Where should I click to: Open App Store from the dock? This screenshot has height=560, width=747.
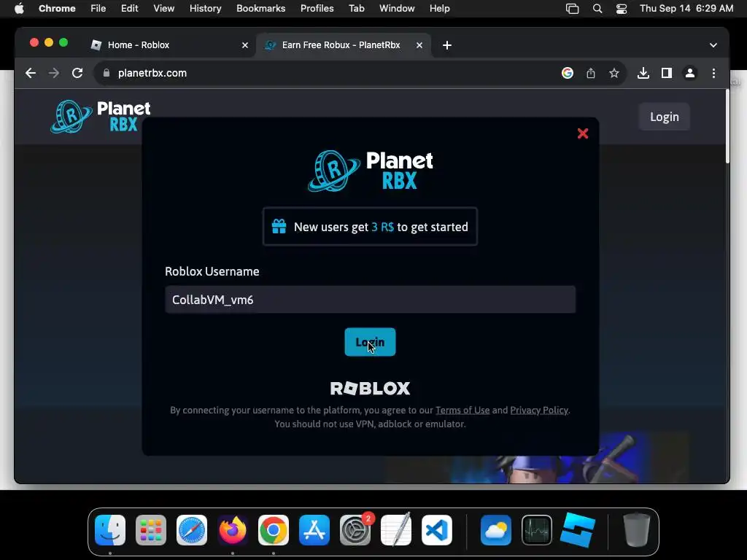click(314, 530)
